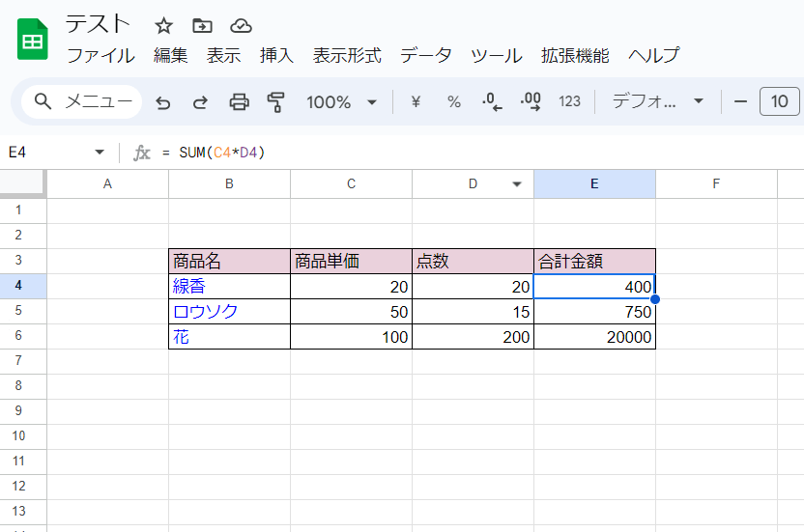Undo the last action
The height and width of the screenshot is (532, 804).
pyautogui.click(x=163, y=101)
